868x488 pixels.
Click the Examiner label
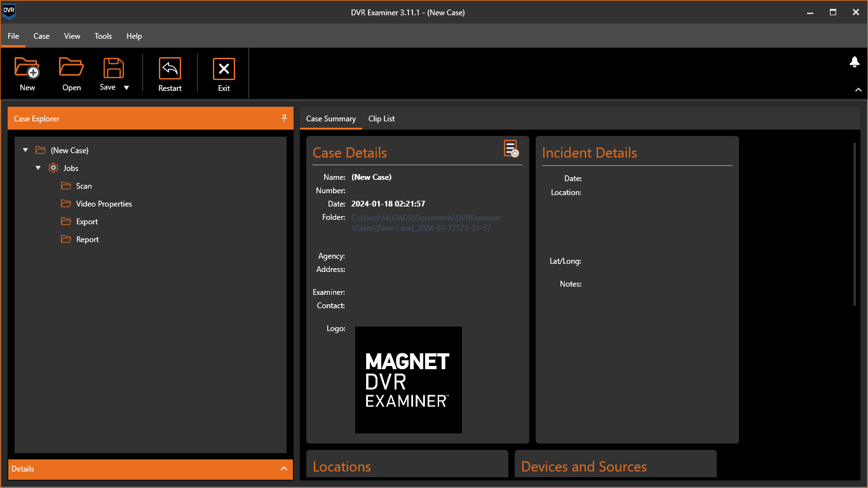click(329, 292)
